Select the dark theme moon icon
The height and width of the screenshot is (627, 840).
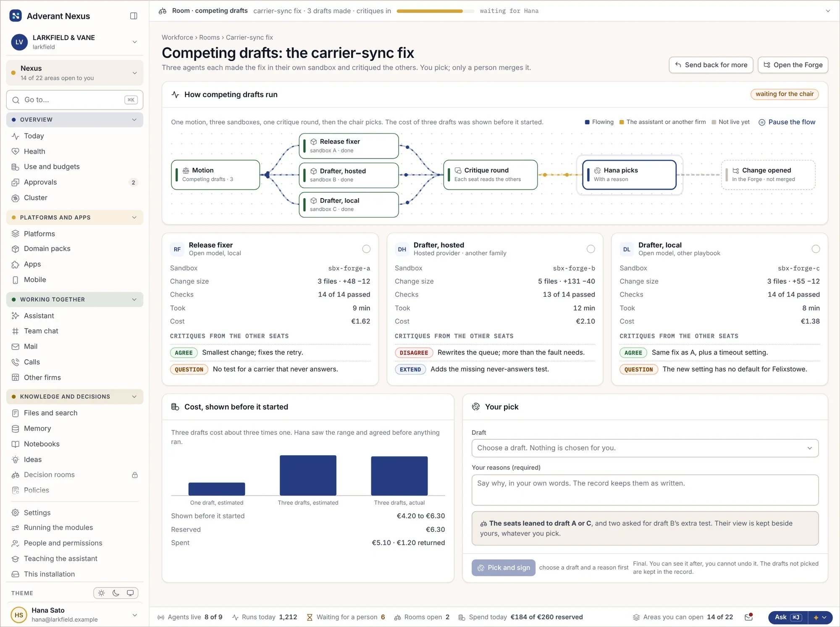tap(116, 593)
